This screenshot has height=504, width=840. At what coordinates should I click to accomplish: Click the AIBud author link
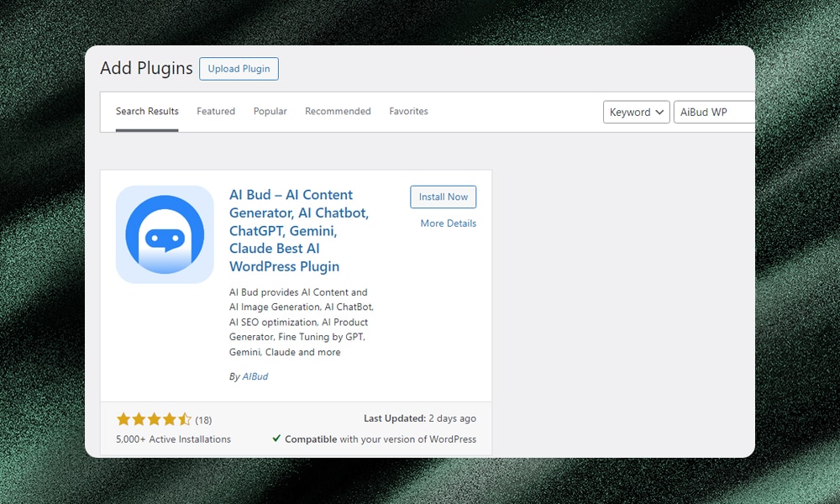click(255, 376)
